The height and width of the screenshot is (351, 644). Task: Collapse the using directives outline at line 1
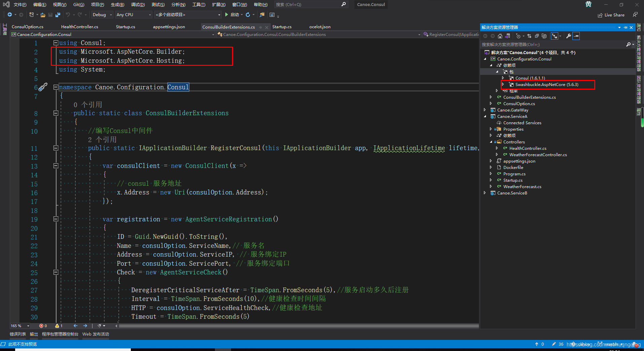coord(56,43)
